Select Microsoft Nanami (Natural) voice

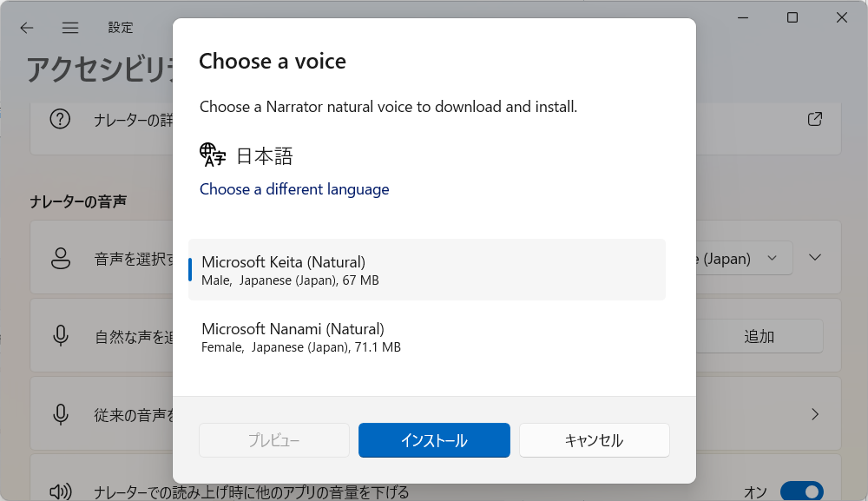(427, 337)
